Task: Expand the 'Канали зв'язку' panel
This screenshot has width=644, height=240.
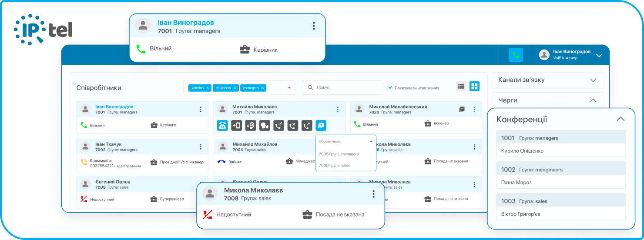Action: click(x=592, y=80)
